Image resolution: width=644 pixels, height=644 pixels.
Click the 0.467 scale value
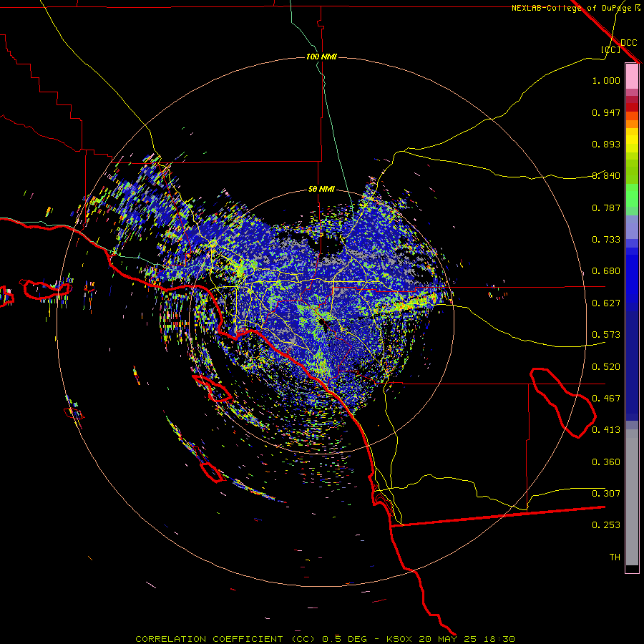606,399
